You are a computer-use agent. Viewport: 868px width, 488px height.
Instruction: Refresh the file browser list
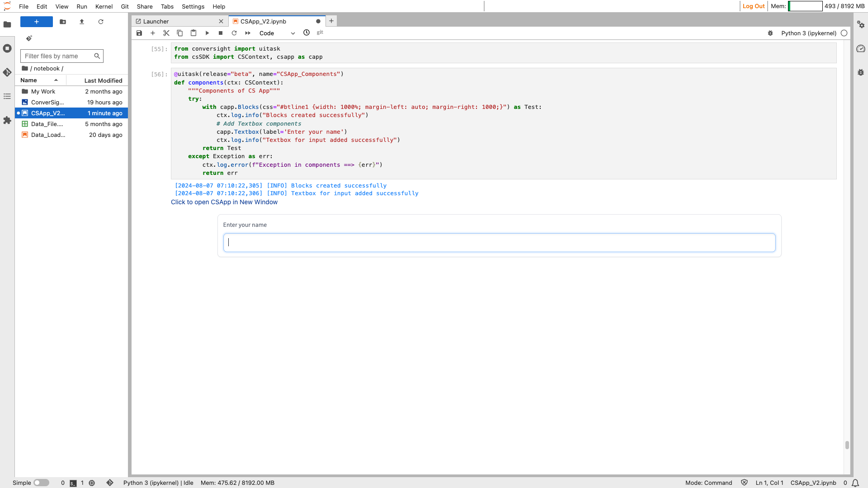tap(101, 22)
